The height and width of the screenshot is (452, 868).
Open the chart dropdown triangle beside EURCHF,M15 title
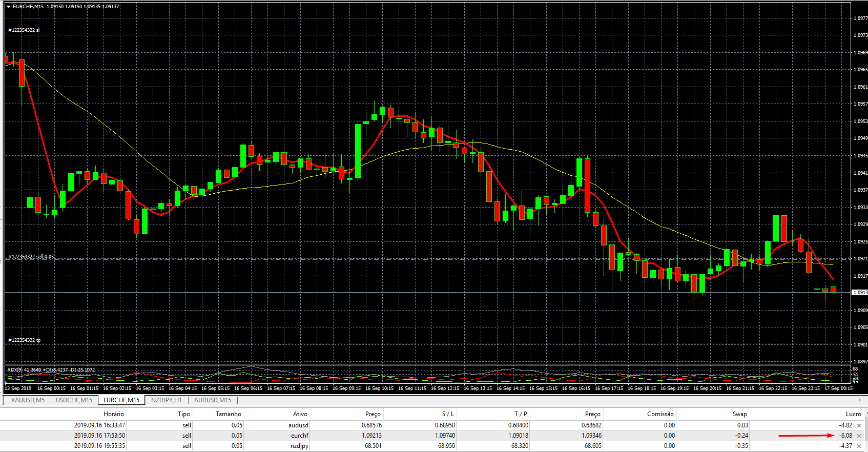click(x=8, y=7)
